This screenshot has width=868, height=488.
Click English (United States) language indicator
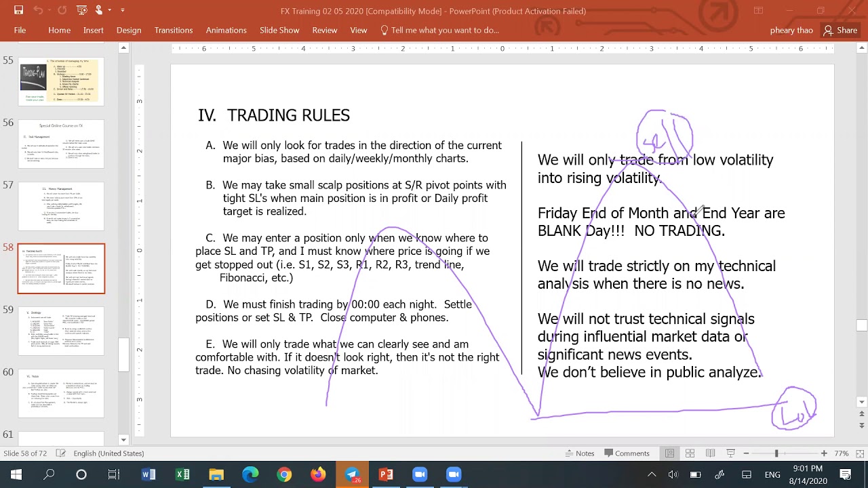point(108,453)
